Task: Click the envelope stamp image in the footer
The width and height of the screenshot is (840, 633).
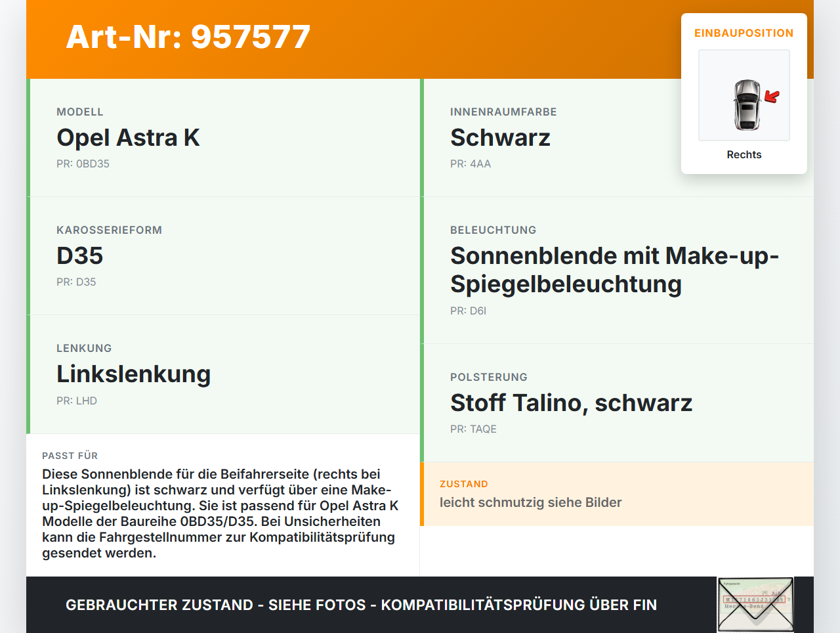Action: 754,603
